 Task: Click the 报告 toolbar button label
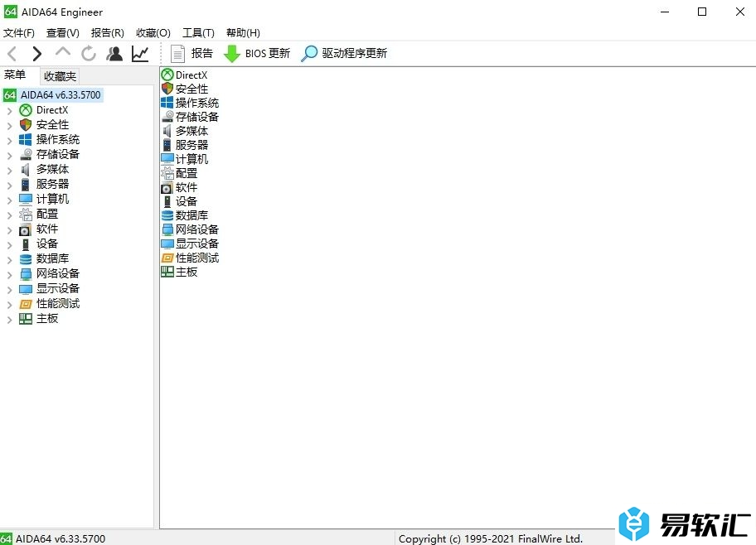[202, 54]
